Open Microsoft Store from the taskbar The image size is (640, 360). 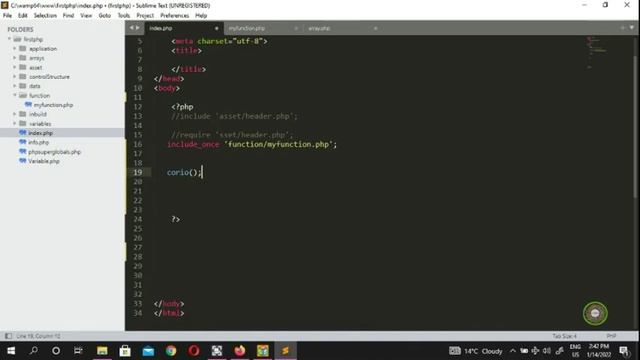coord(125,351)
